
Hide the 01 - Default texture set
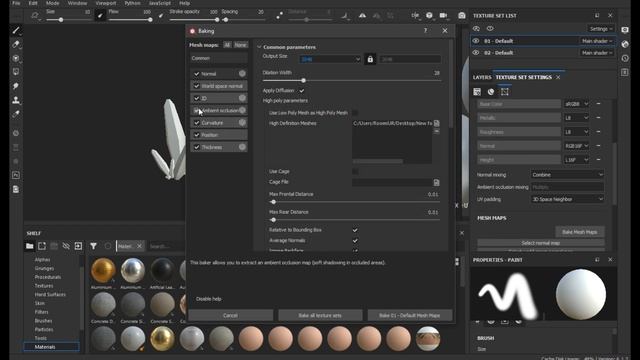tap(476, 41)
